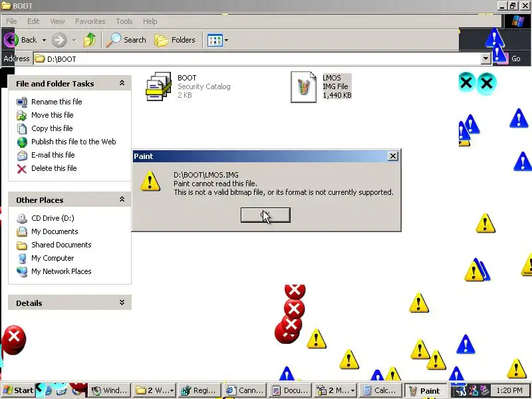
Task: Go up one folder level
Action: click(x=90, y=40)
